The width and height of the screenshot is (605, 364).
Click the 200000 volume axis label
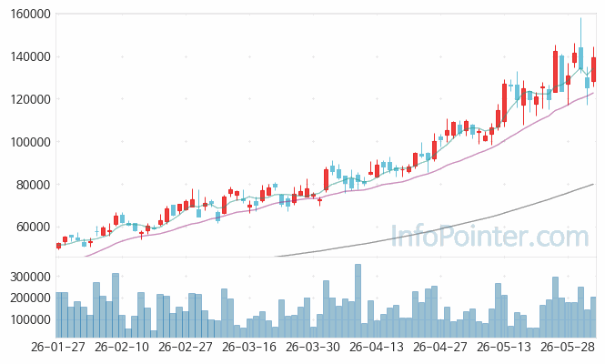point(31,298)
